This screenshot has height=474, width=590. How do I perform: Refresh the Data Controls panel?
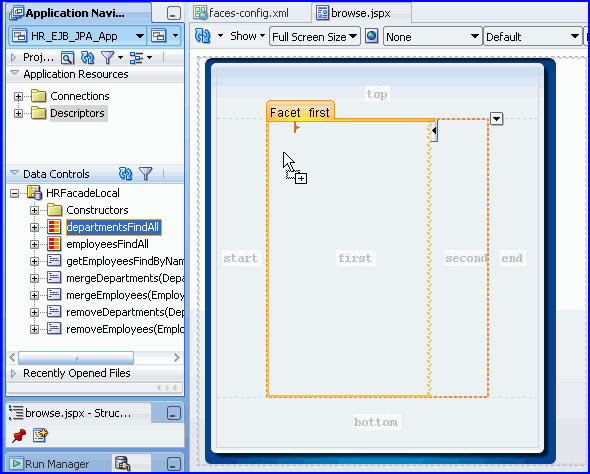coord(126,173)
